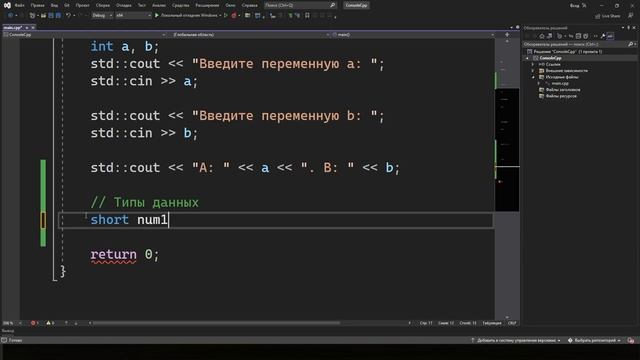Click show all files icon in Solution Explorer

point(586,36)
